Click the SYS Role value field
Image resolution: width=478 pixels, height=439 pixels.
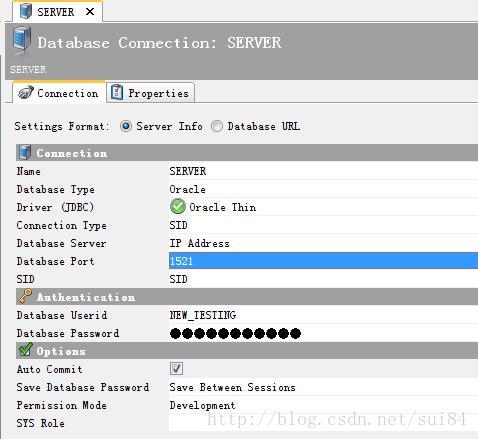(323, 423)
